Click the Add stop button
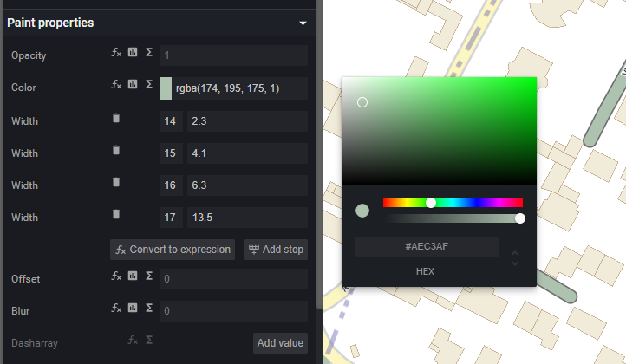 [x=276, y=250]
